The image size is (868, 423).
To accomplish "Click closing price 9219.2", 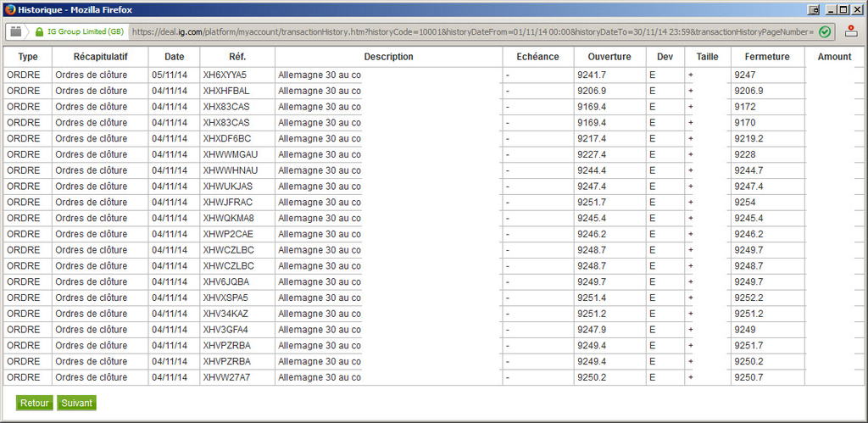I will click(x=749, y=138).
